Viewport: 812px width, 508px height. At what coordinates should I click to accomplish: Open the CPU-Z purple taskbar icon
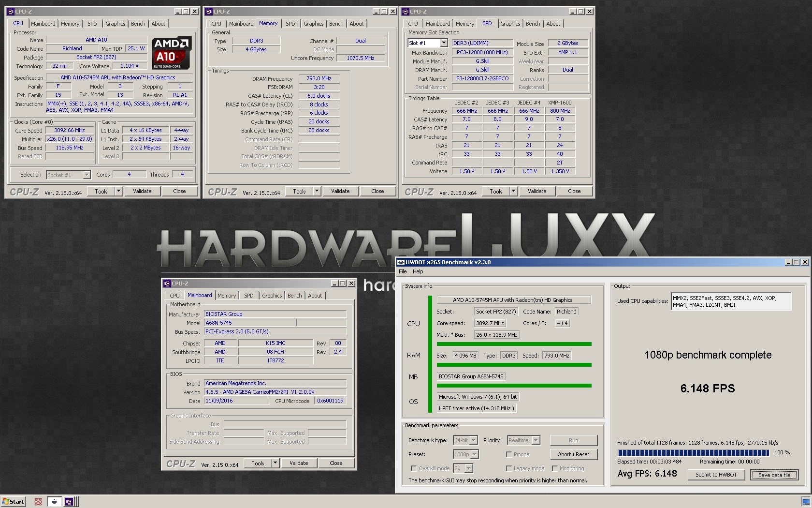(x=69, y=502)
